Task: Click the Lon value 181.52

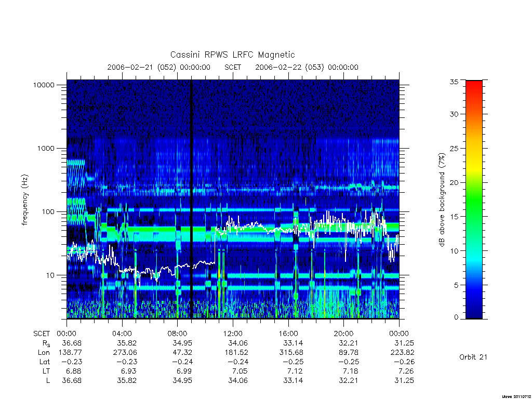Action: pyautogui.click(x=236, y=353)
